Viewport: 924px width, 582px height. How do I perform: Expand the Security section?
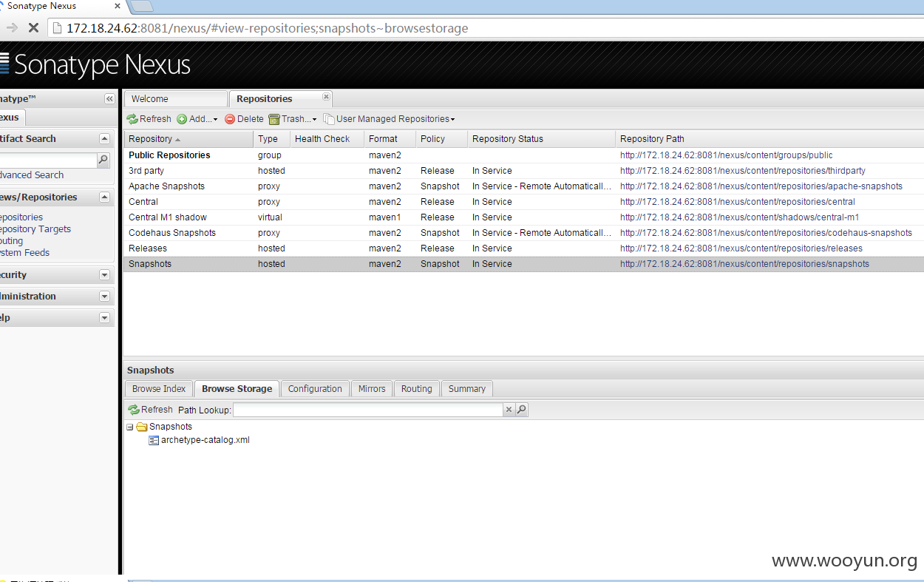click(x=104, y=275)
